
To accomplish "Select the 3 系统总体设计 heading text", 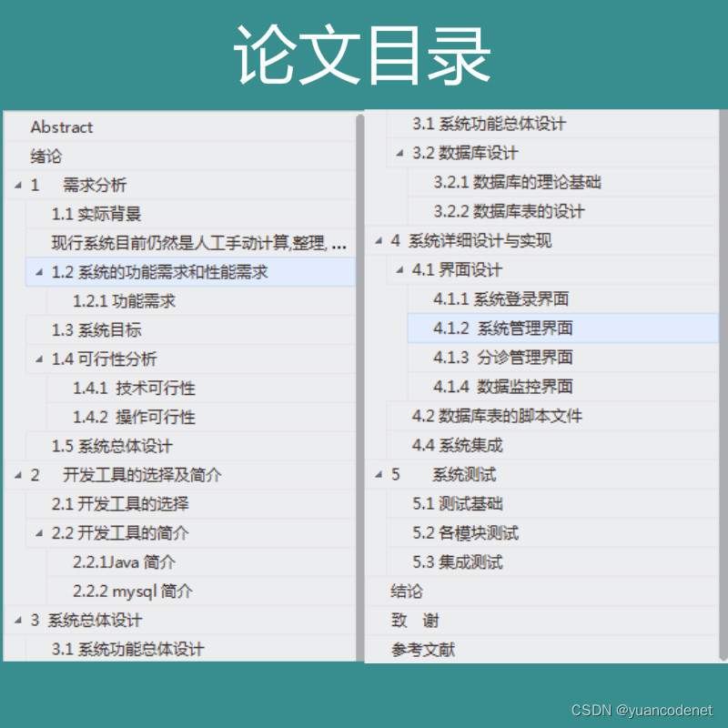I will click(x=86, y=621).
